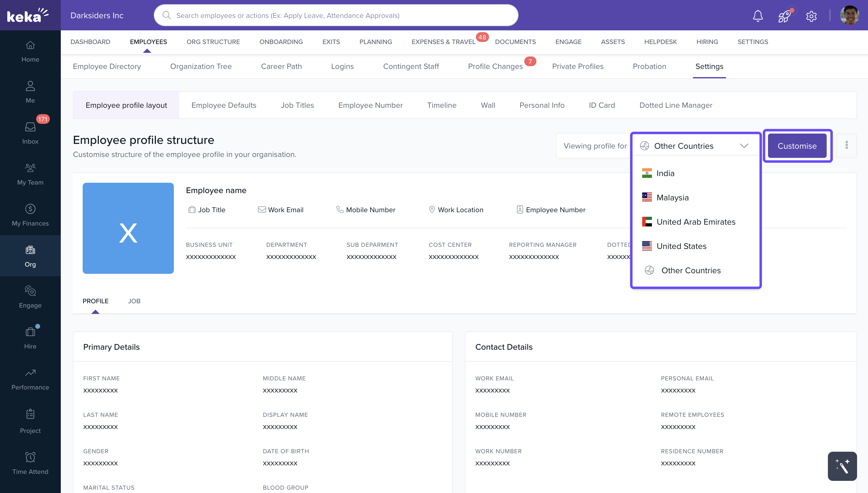Switch to the Job Titles tab
This screenshot has width=868, height=493.
pos(297,105)
